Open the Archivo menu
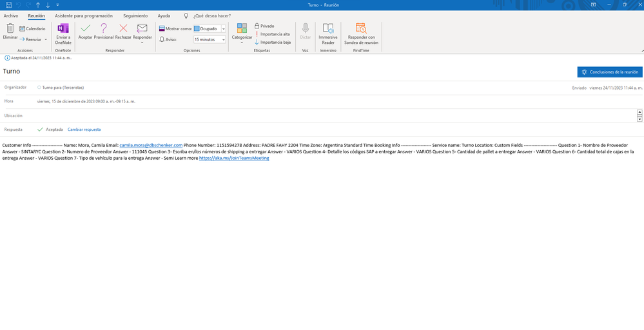Screen dimensions: 644x330 click(x=11, y=16)
